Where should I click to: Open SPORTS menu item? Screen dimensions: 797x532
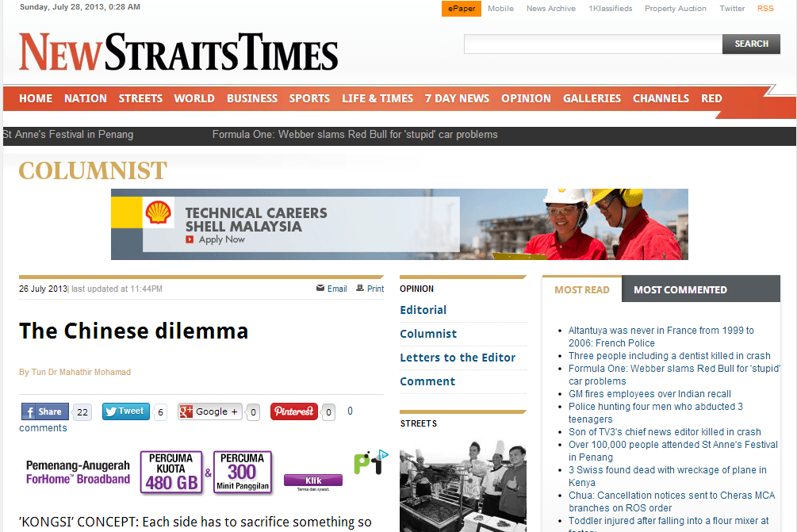pos(309,98)
